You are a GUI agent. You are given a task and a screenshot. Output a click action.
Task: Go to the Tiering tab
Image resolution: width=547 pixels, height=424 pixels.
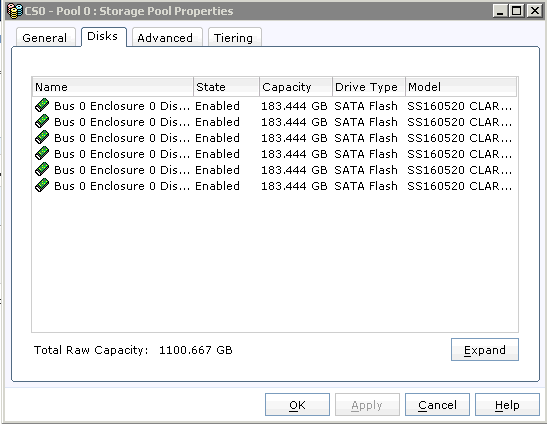[234, 37]
